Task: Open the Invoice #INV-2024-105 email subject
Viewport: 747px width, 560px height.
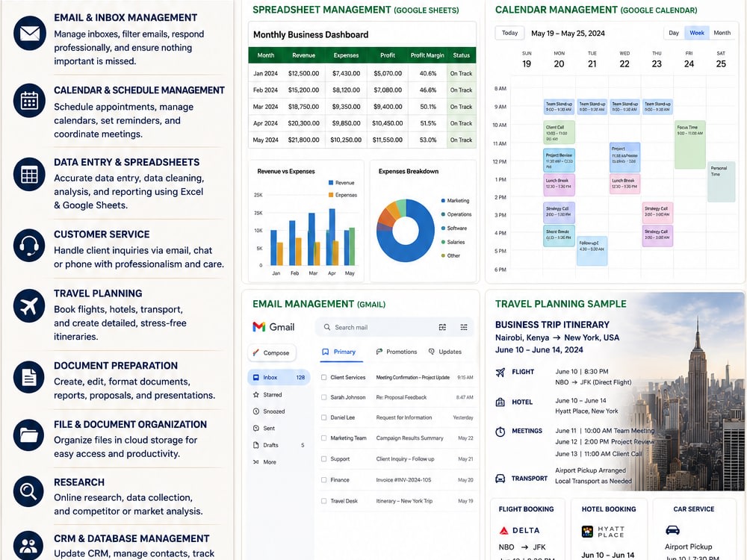Action: (x=403, y=480)
